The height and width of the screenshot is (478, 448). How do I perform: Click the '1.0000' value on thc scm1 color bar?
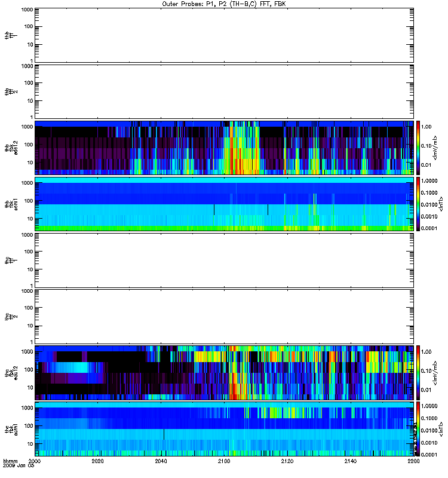pyautogui.click(x=429, y=406)
